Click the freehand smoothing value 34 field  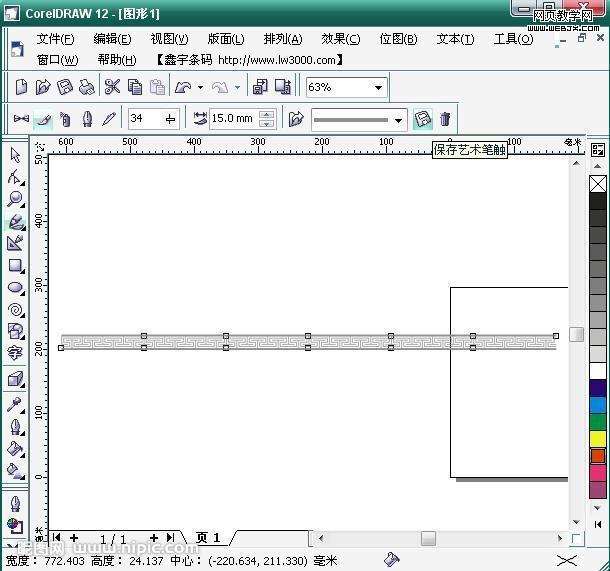(x=146, y=119)
